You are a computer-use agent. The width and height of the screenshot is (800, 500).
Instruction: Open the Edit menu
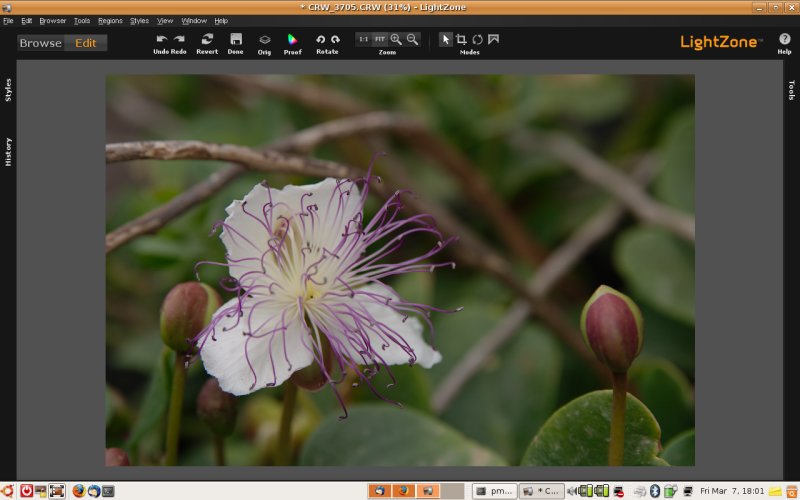[27, 21]
